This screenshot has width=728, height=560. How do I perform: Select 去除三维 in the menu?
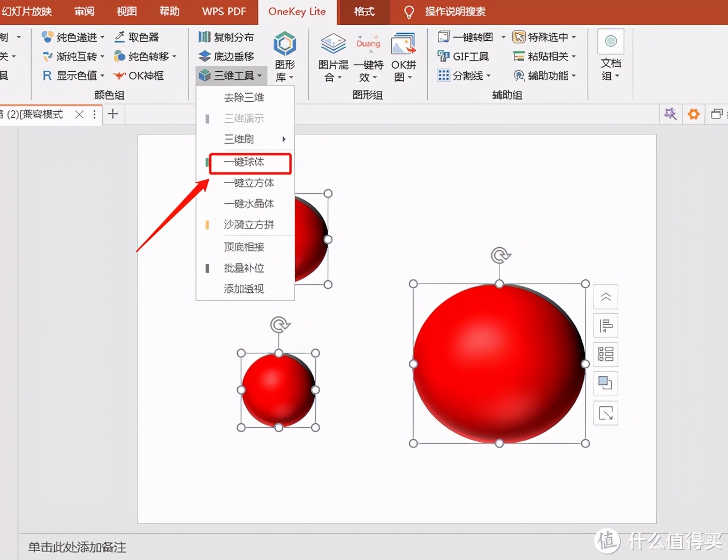[x=244, y=97]
